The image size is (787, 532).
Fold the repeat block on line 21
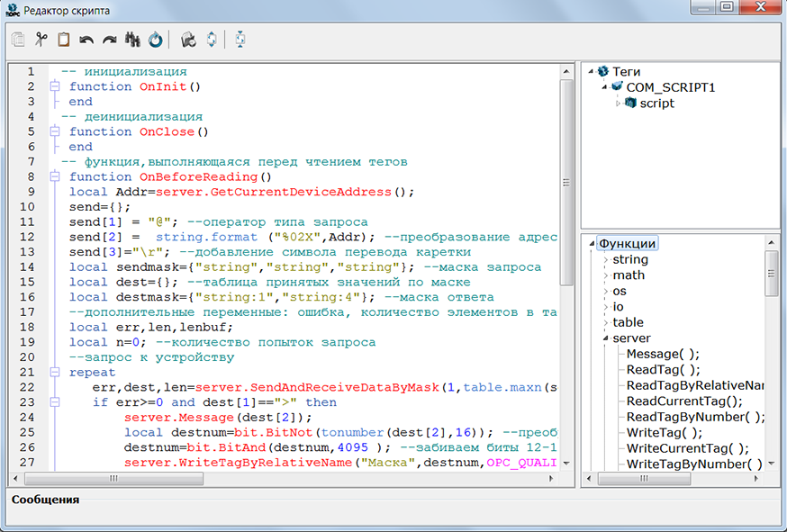click(x=54, y=372)
